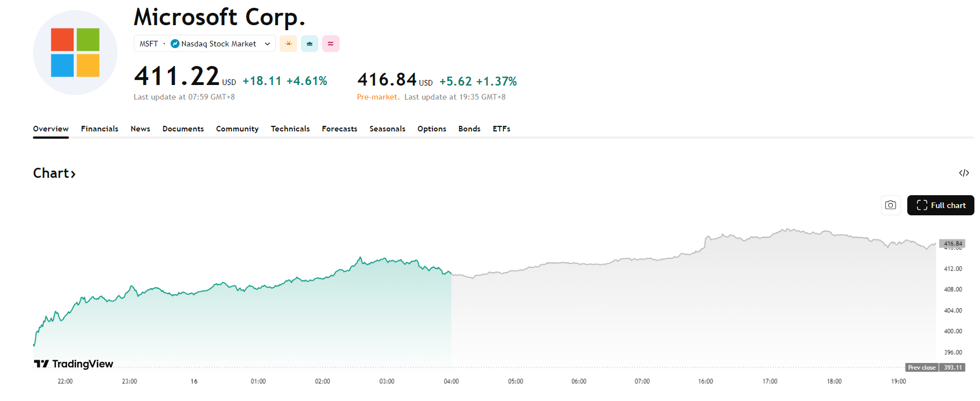Go to the Forecasts tab

(340, 129)
